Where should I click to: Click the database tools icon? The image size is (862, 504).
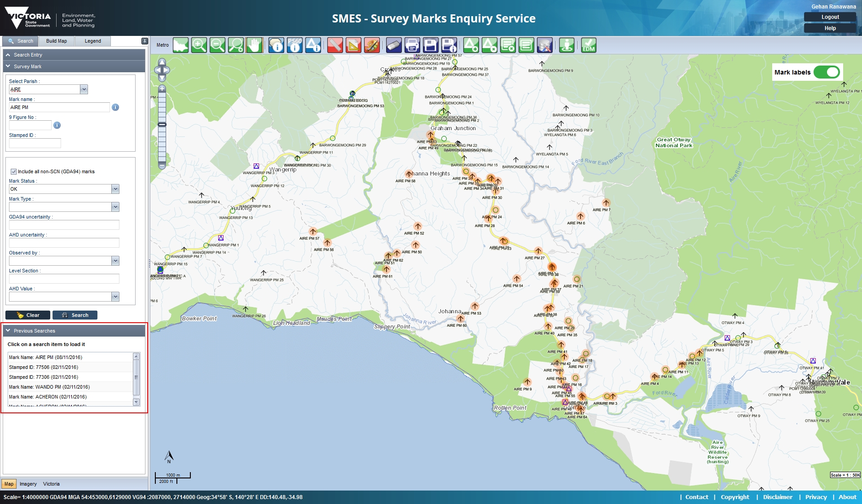point(545,45)
